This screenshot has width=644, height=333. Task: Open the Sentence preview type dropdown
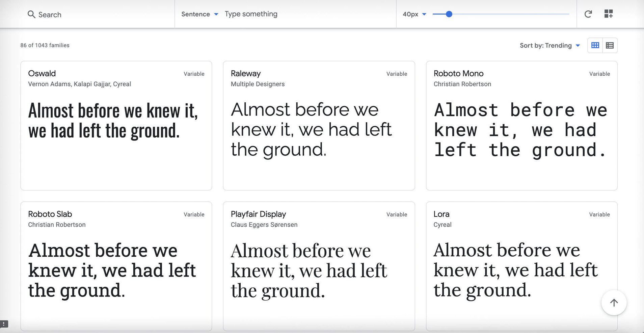click(x=199, y=14)
